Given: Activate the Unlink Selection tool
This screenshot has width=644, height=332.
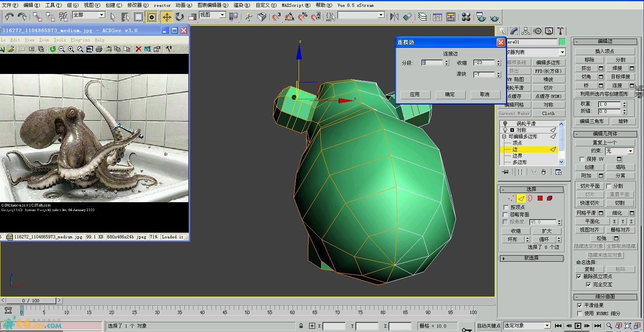Looking at the screenshot, I should click(50, 16).
